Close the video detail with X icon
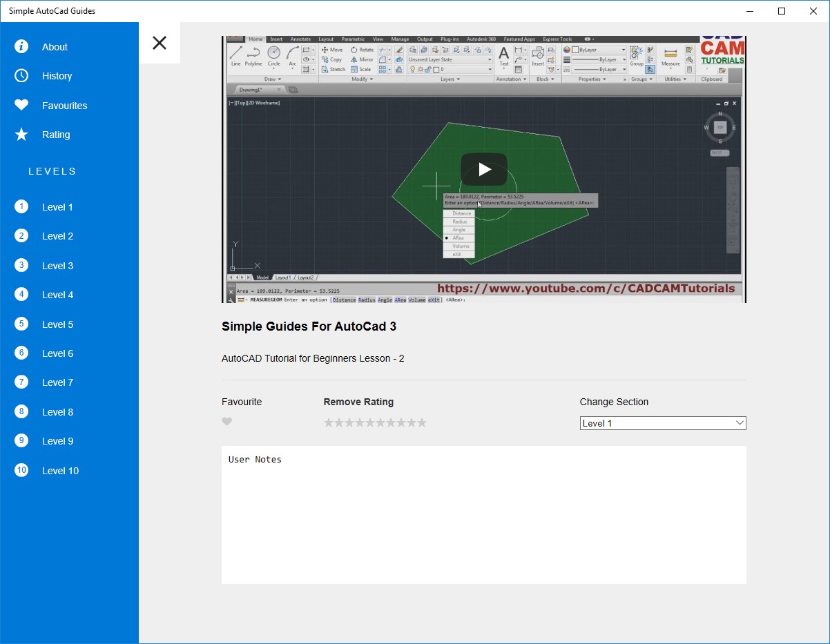Viewport: 830px width, 644px height. (x=160, y=43)
